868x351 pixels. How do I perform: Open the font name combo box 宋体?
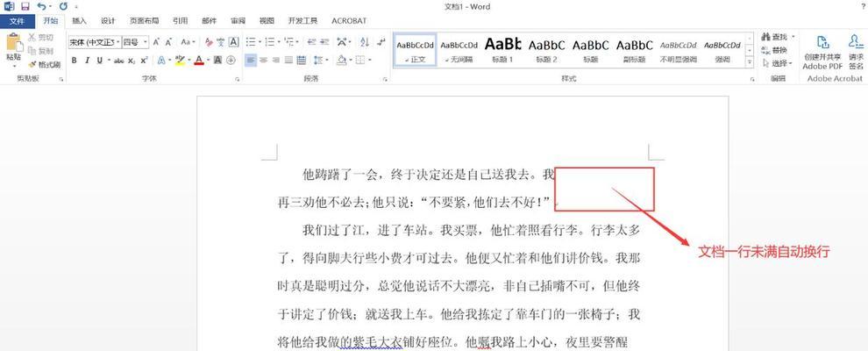tap(94, 42)
